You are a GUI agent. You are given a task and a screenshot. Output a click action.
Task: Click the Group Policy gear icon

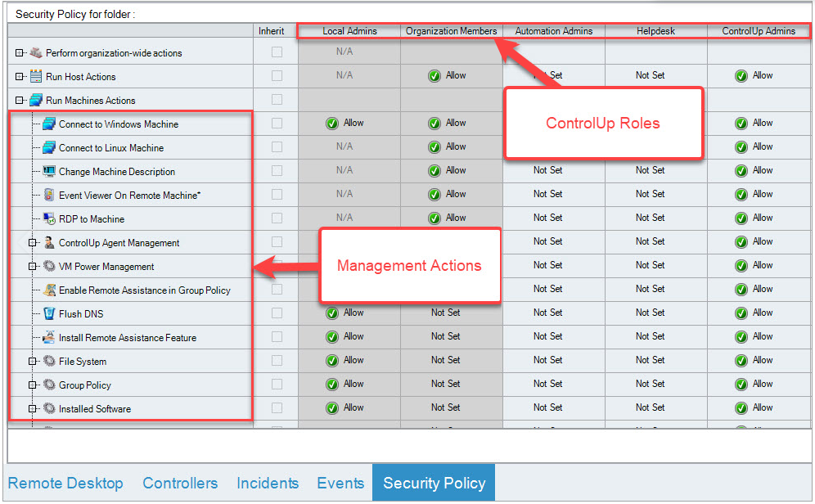49,385
